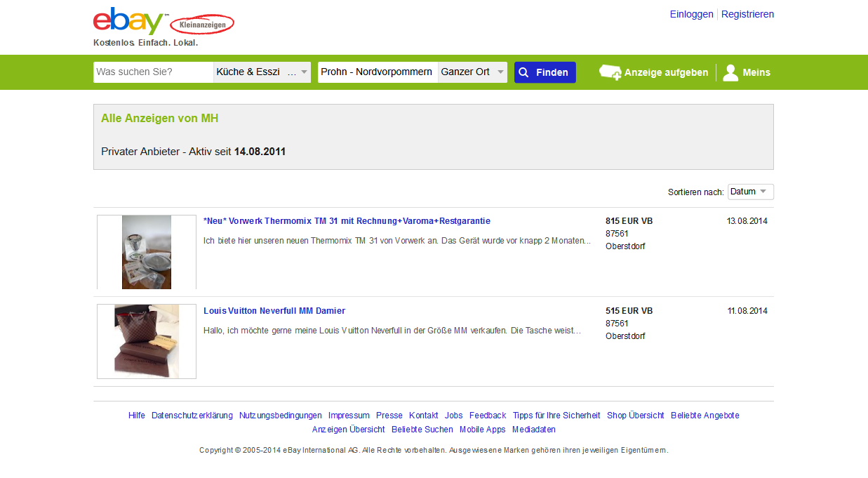Open the Küche & Esszi category dropdown
The image size is (868, 478).
[x=262, y=72]
